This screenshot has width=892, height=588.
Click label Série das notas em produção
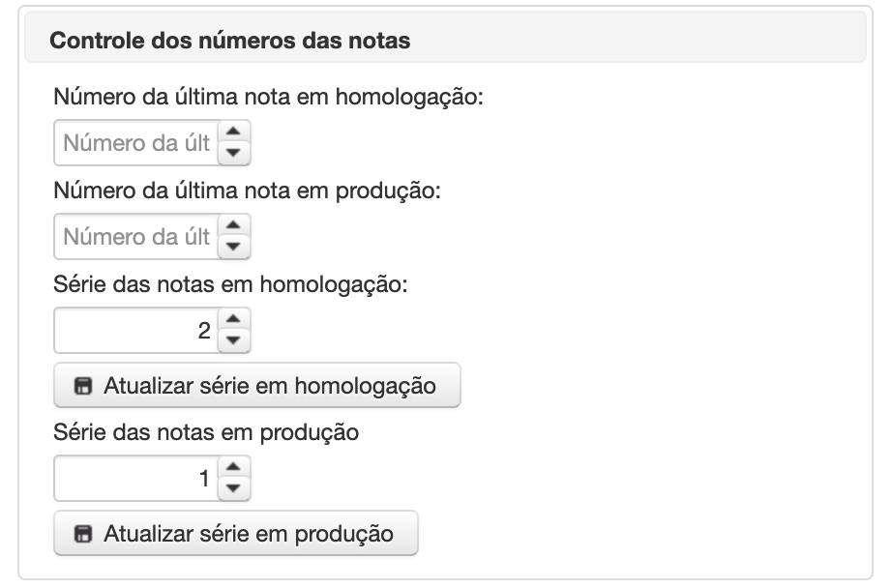[x=206, y=432]
